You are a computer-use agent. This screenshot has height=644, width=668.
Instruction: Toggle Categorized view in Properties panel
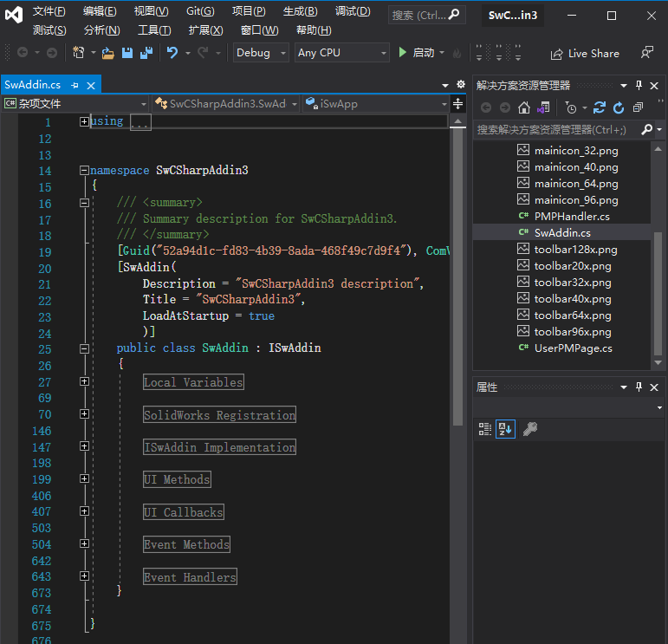click(485, 429)
